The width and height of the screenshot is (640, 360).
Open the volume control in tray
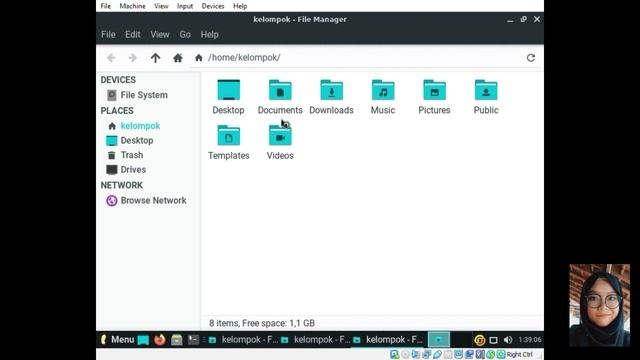[x=508, y=340]
